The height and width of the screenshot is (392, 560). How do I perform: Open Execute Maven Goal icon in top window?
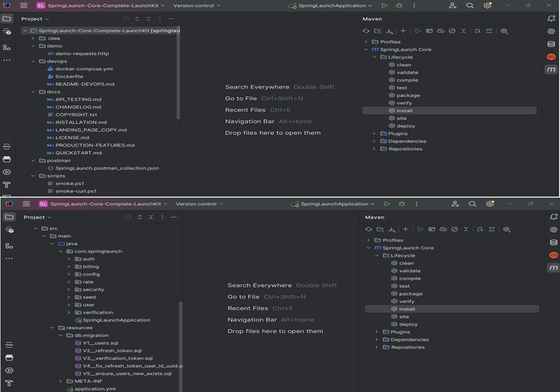(x=430, y=31)
